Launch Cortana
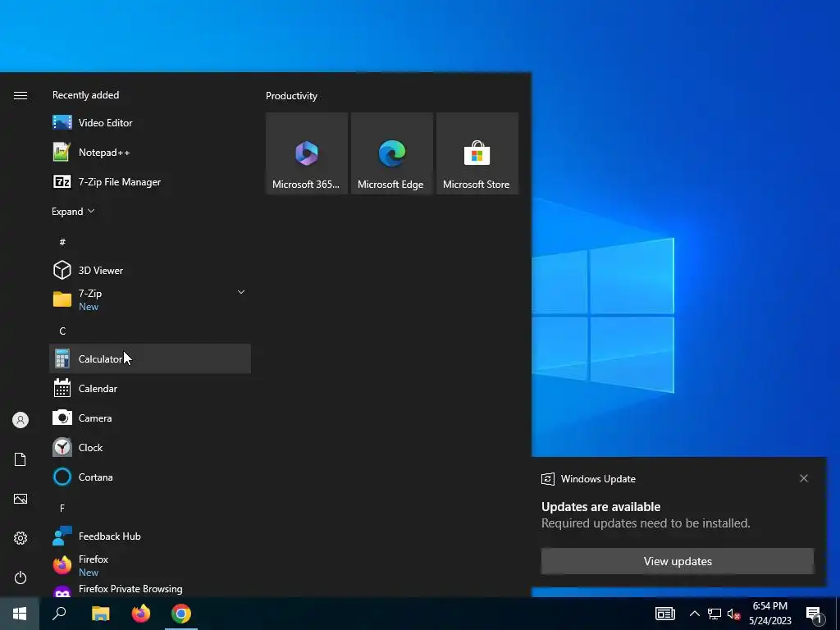 (x=150, y=477)
